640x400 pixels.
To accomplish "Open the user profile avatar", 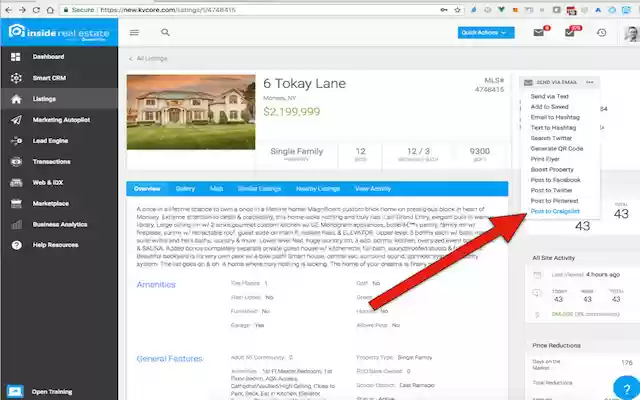I will (631, 33).
